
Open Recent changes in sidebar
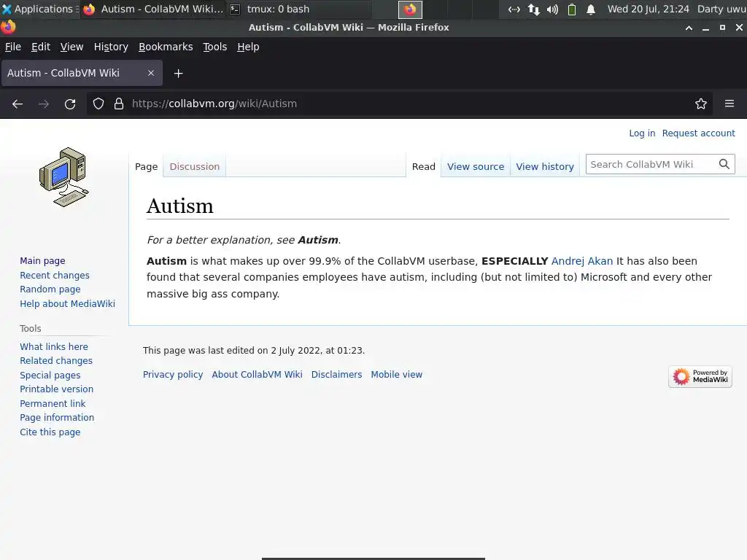pyautogui.click(x=55, y=275)
